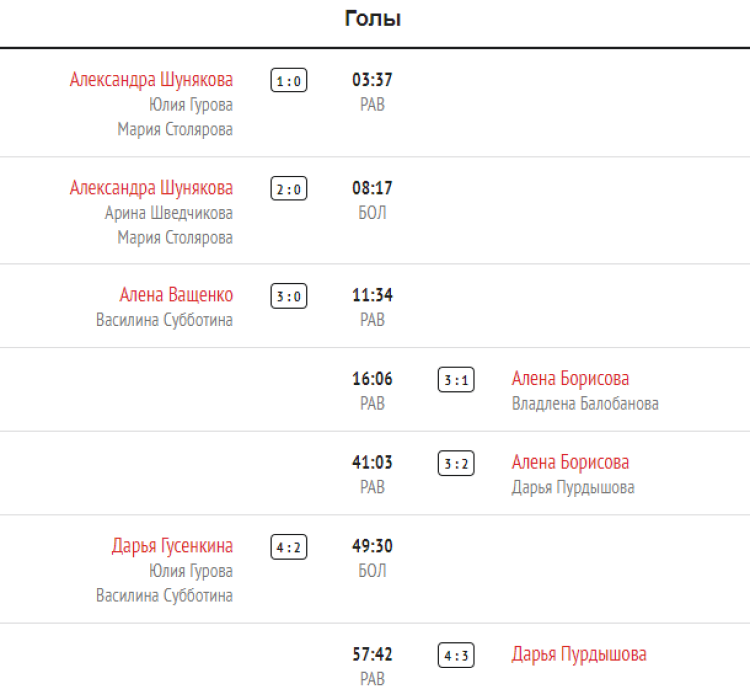Click the Дарья Гусенкина scorer name
Screen dimensions: 750x700
point(172,546)
